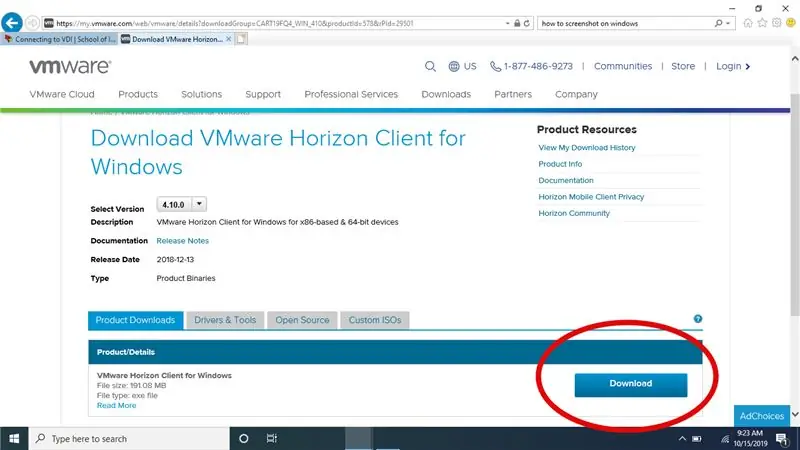The height and width of the screenshot is (450, 800).
Task: Open Company menu
Action: (x=576, y=94)
